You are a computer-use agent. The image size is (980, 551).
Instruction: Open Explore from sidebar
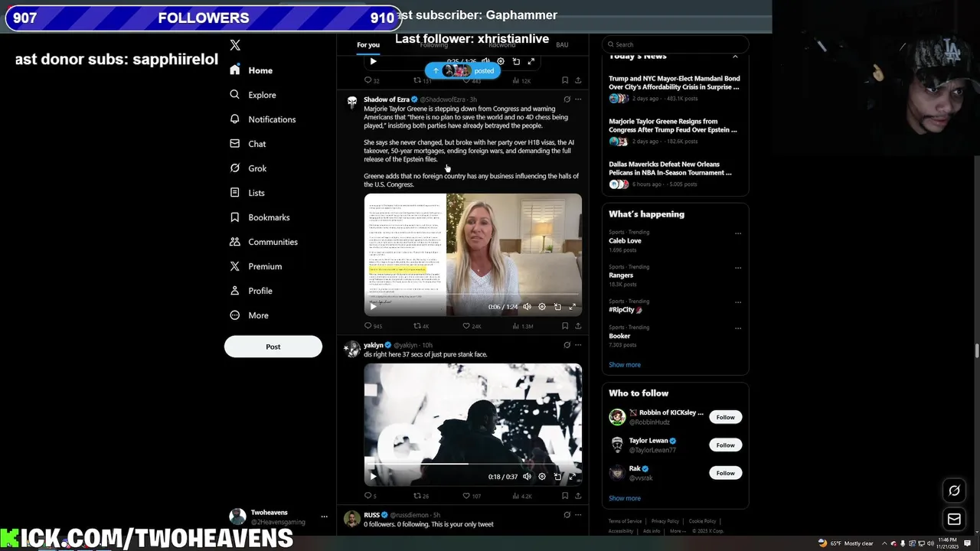pos(253,95)
